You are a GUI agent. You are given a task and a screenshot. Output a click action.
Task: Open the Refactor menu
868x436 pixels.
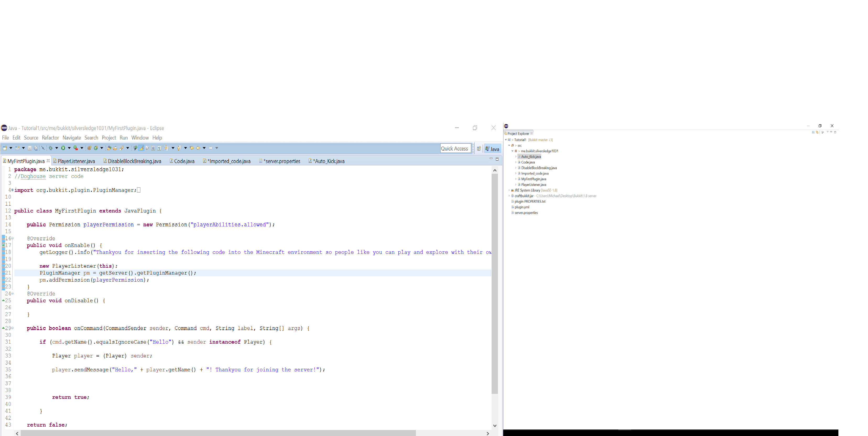coord(50,138)
